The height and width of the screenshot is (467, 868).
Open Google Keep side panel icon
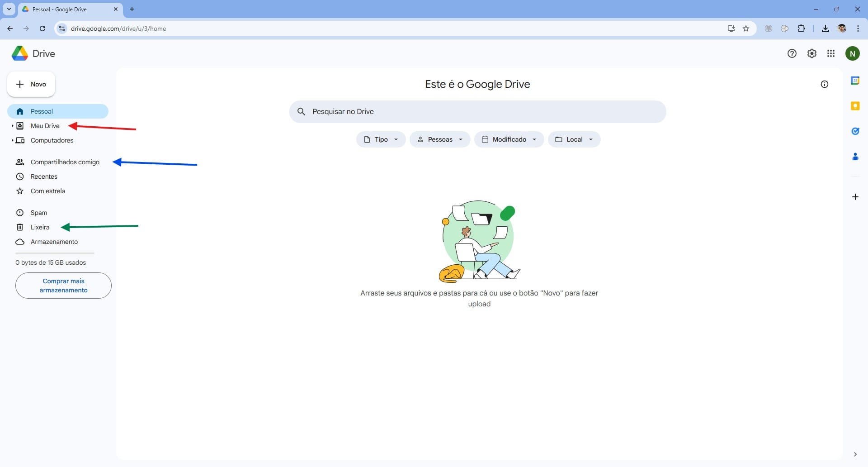coord(855,106)
